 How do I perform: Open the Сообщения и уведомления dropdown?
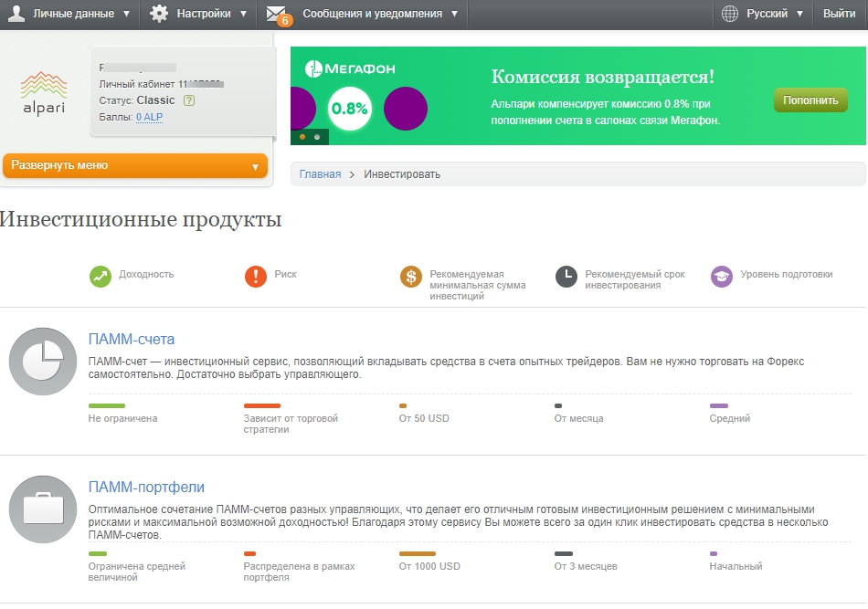click(x=364, y=14)
